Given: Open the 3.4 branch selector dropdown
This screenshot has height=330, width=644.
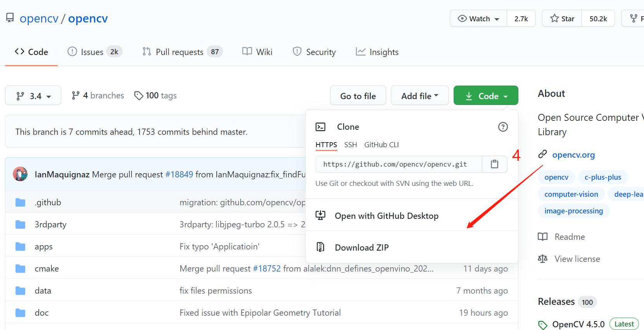Looking at the screenshot, I should click(33, 95).
